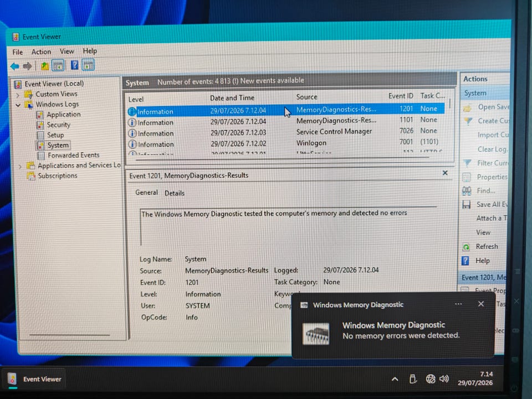Click the System header in Actions pane

point(484,93)
